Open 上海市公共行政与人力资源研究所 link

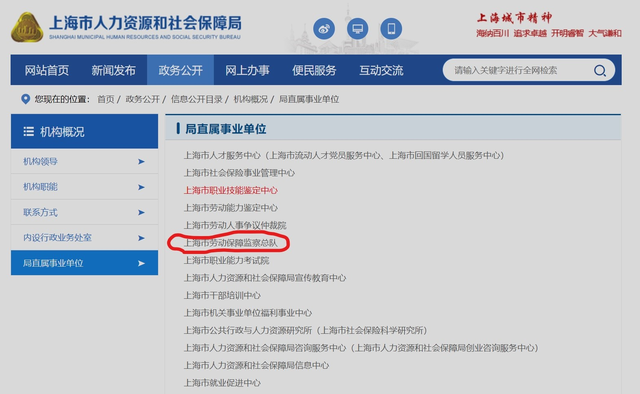(x=305, y=330)
